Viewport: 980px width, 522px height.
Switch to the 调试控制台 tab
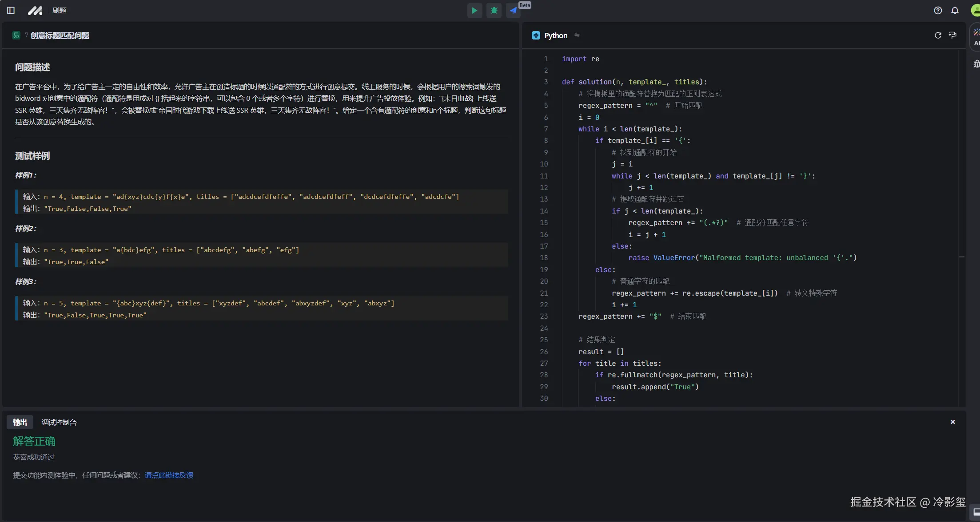point(59,422)
